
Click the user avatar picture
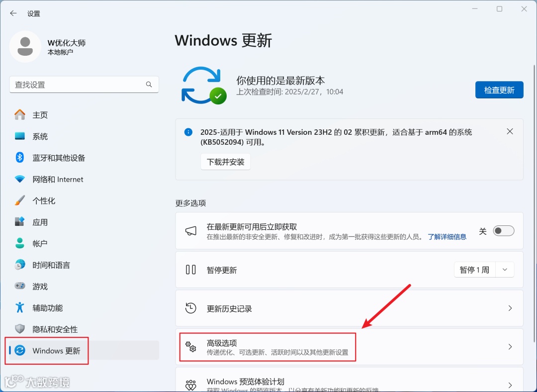click(25, 47)
